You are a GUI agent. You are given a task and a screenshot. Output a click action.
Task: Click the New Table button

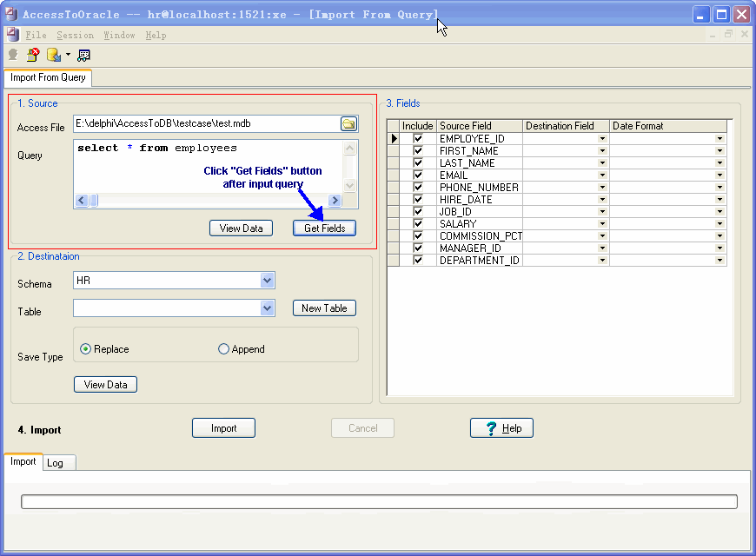[324, 308]
